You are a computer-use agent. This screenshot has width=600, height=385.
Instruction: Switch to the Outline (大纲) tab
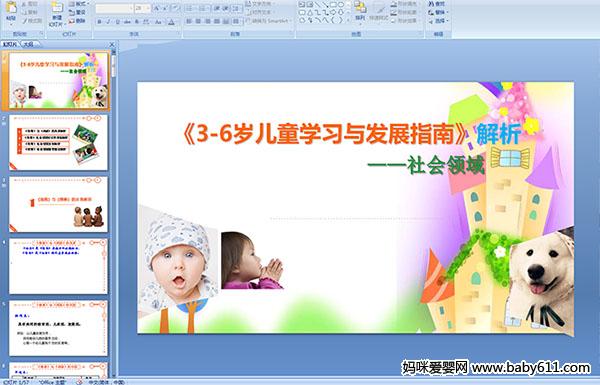28,44
